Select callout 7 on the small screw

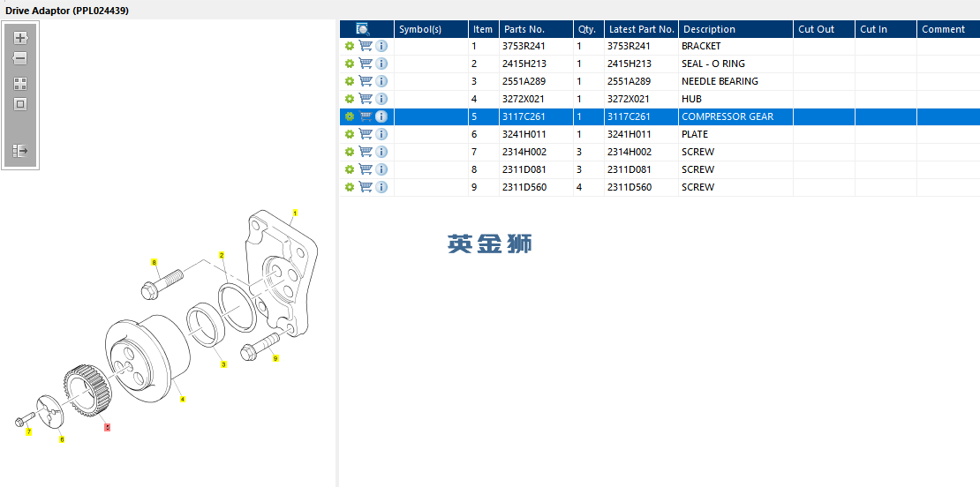[29, 431]
